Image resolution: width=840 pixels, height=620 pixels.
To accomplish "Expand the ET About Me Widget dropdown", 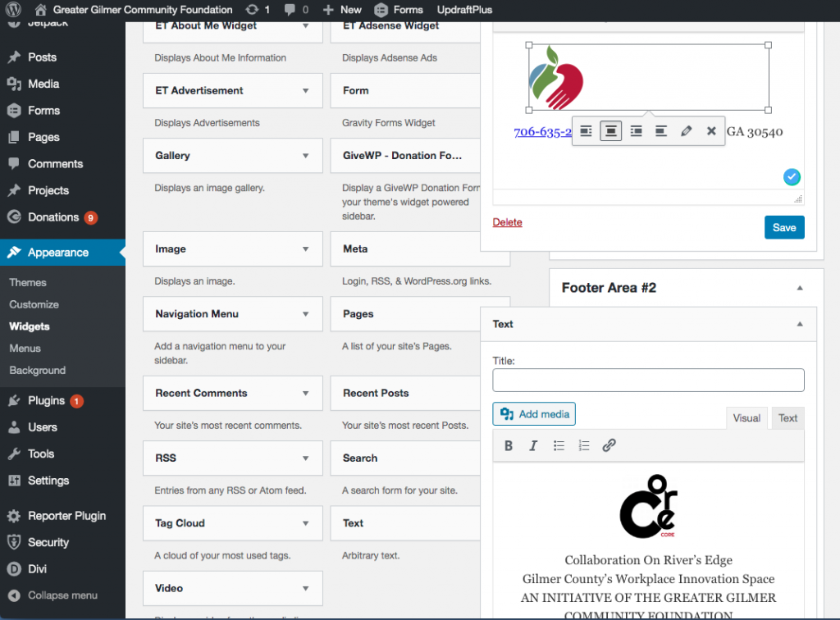I will [x=305, y=25].
